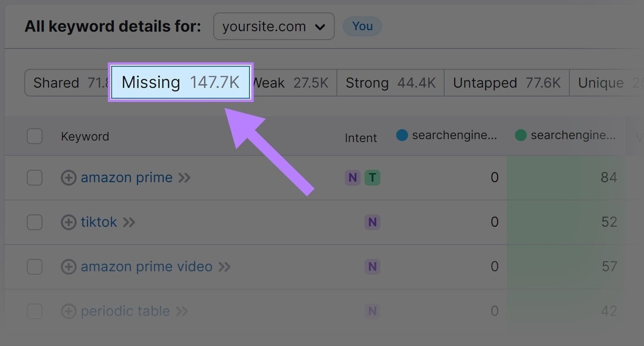
Task: Click the "You" badge
Action: (362, 26)
